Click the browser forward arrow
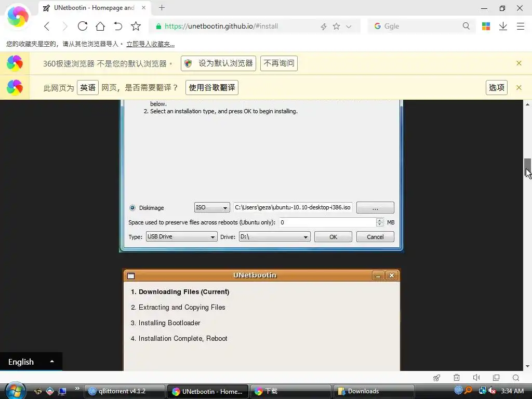 (x=65, y=26)
